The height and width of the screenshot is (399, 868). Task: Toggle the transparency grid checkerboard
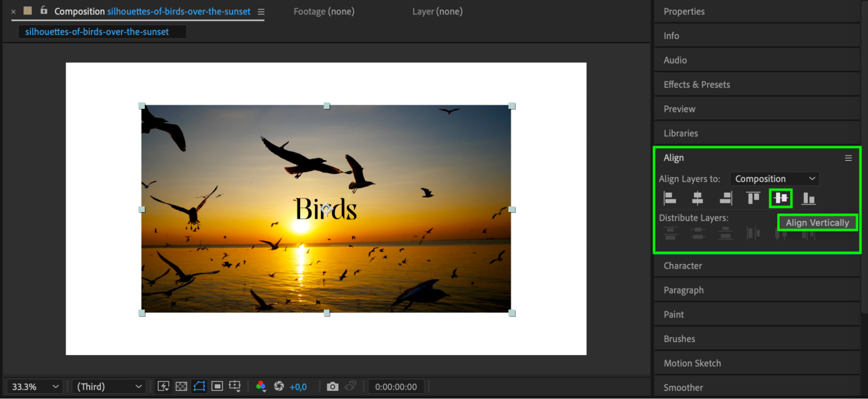tap(181, 386)
